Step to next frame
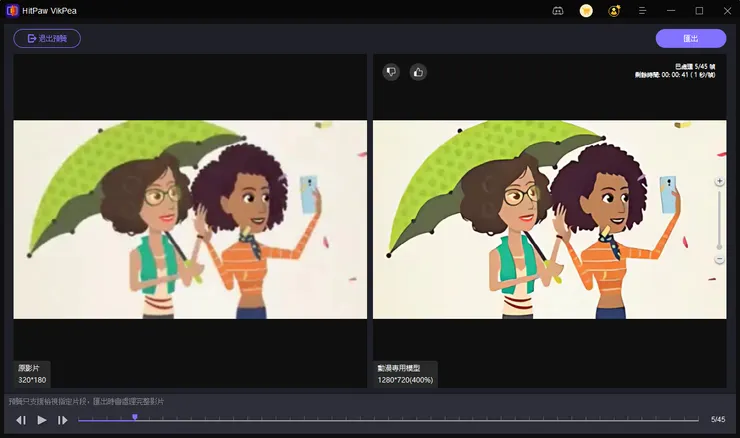The image size is (740, 438). tap(62, 420)
